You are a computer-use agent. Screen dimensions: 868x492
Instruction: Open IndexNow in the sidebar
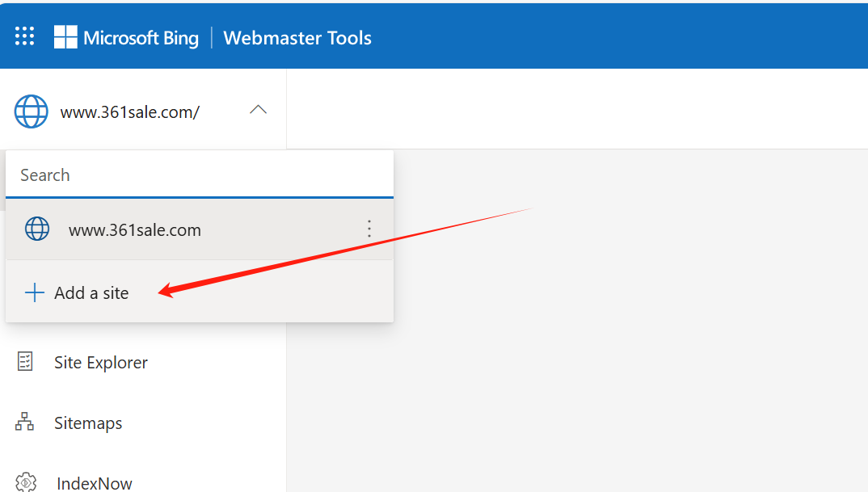pos(95,483)
